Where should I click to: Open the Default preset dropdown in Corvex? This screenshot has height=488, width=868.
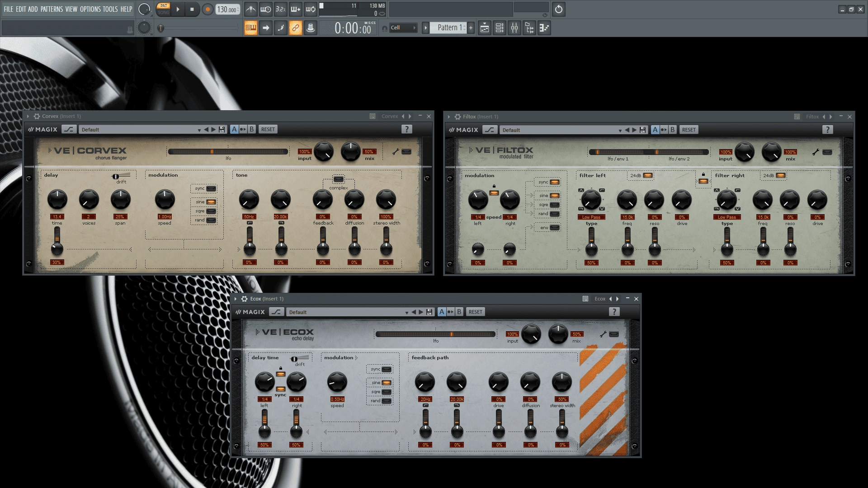(141, 130)
